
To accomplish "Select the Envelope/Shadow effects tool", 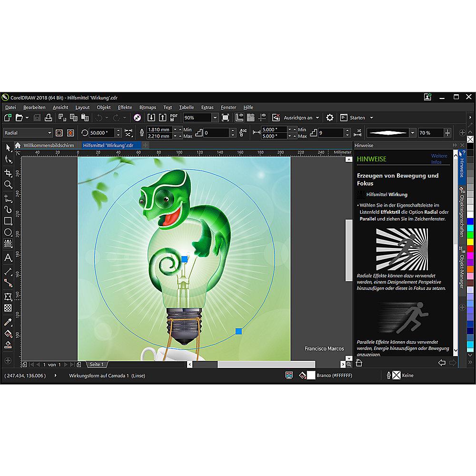I will (x=8, y=297).
